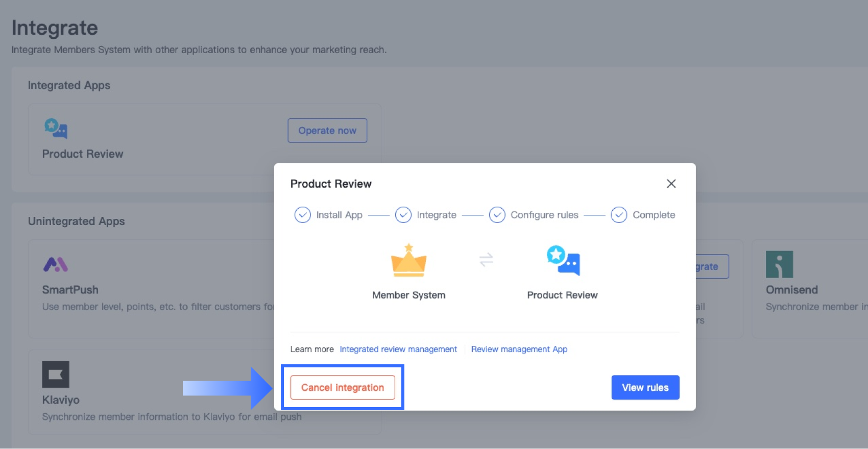This screenshot has width=868, height=449.
Task: Click the Complete step checkmark
Action: tap(619, 215)
